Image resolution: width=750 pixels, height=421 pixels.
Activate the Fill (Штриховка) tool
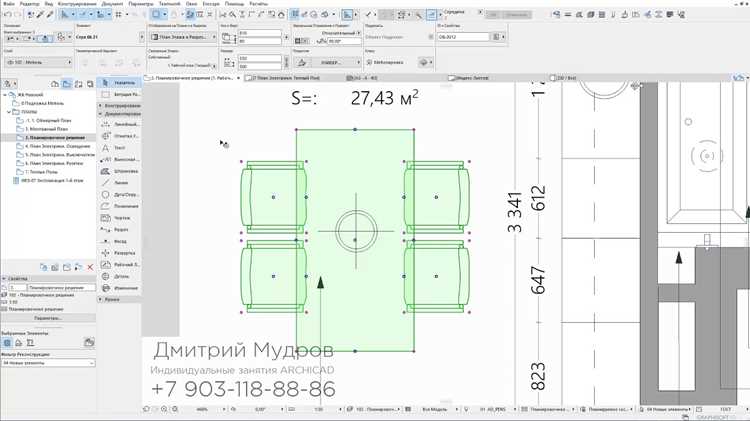[x=119, y=171]
